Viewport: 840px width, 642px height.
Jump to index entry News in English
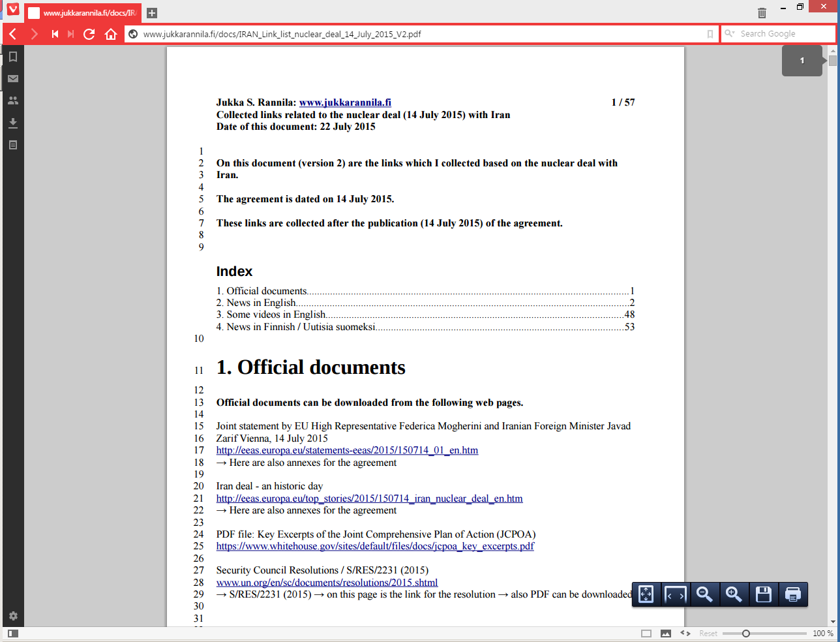(425, 303)
